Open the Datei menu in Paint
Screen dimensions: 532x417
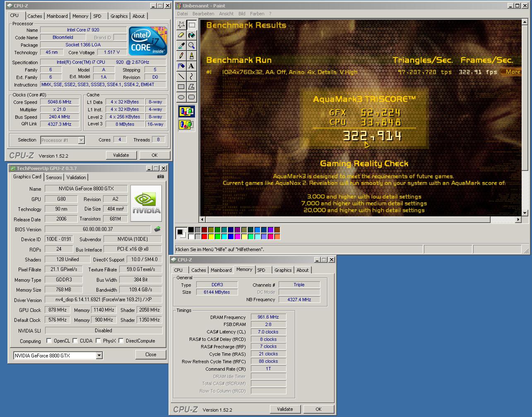(x=182, y=14)
